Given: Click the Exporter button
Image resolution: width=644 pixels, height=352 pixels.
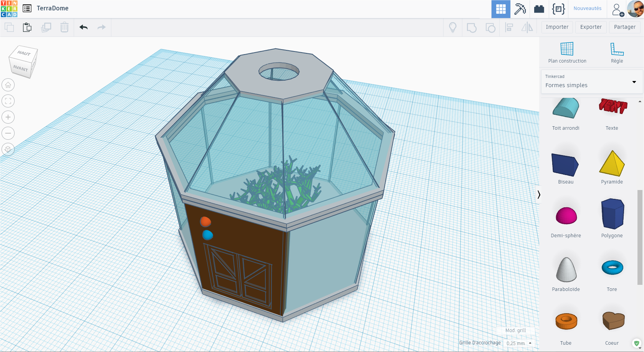Looking at the screenshot, I should click(591, 27).
